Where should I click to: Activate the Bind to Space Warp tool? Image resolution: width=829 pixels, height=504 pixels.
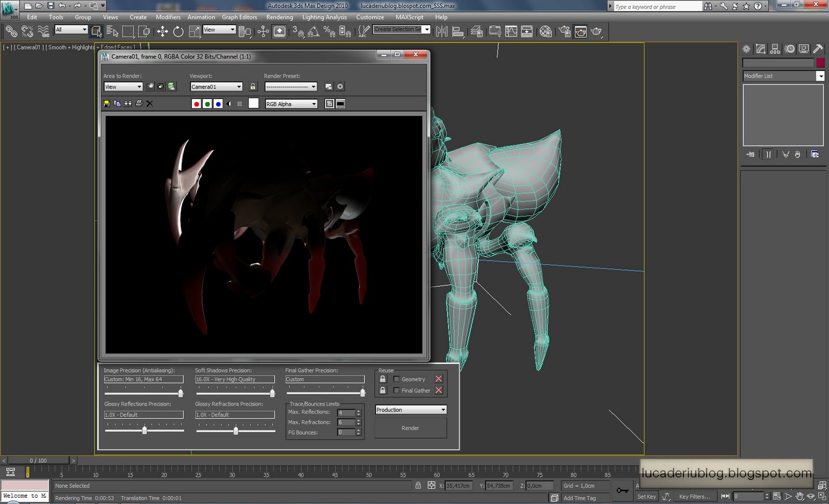coord(44,32)
